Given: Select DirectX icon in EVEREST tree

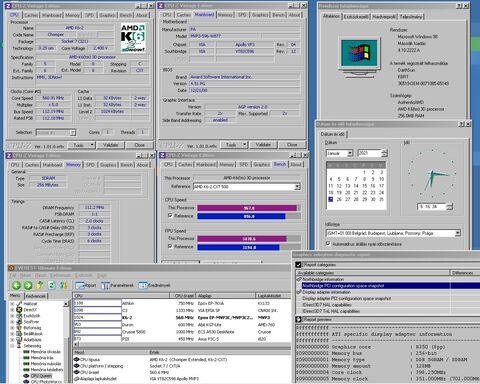Looking at the screenshot, I should coord(19,310).
